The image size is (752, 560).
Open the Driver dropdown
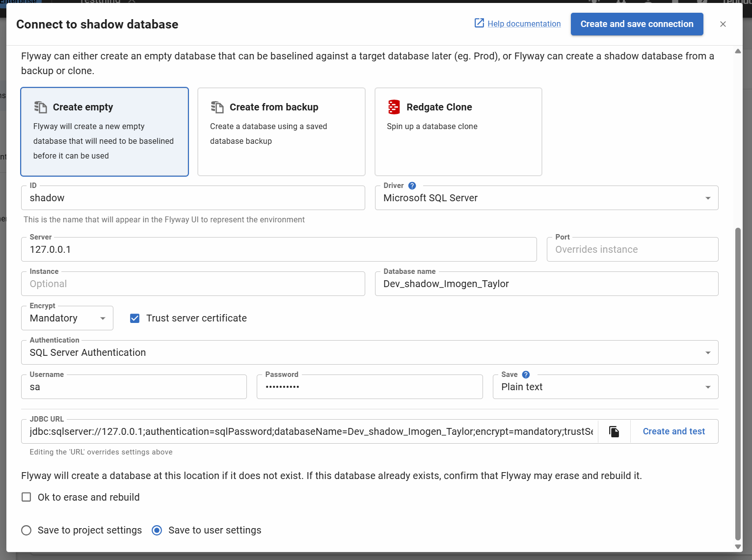click(x=546, y=198)
